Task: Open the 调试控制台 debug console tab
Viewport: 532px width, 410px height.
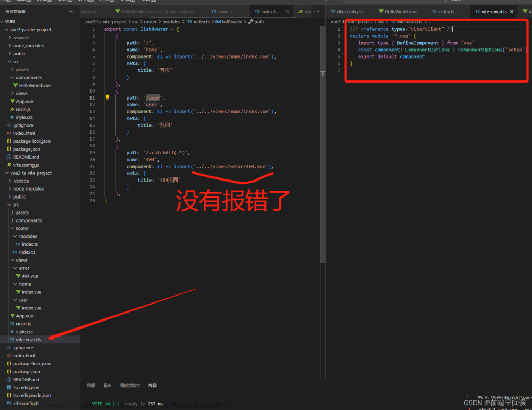Action: pos(130,386)
